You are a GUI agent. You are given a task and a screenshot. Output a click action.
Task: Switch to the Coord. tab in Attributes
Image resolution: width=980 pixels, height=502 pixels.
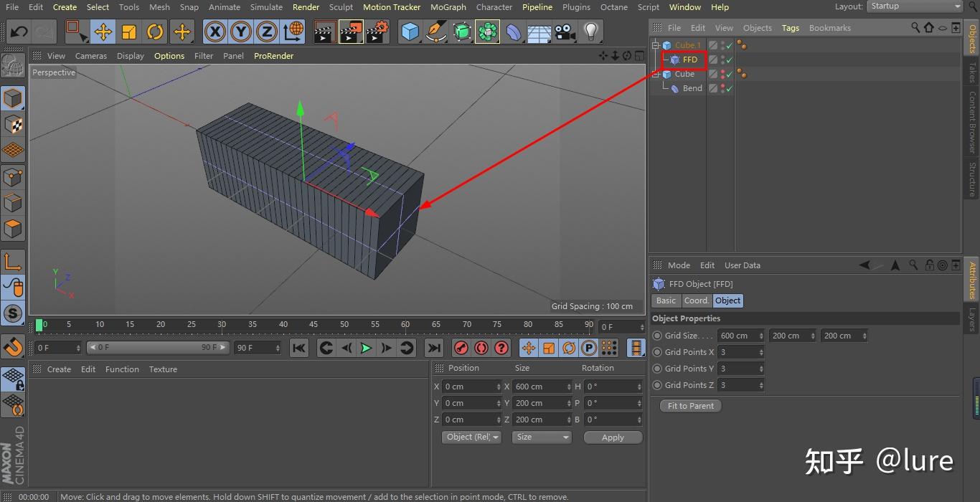coord(696,300)
